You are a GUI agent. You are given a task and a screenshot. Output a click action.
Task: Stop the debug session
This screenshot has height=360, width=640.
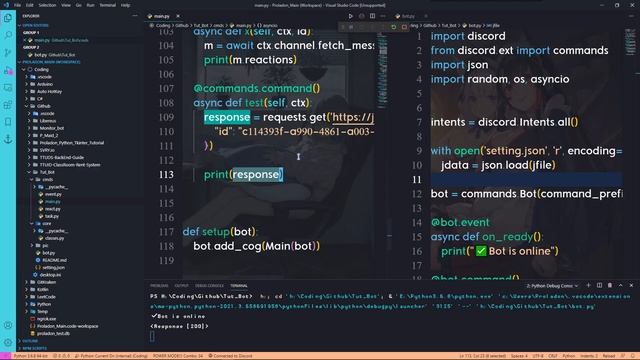404,27
